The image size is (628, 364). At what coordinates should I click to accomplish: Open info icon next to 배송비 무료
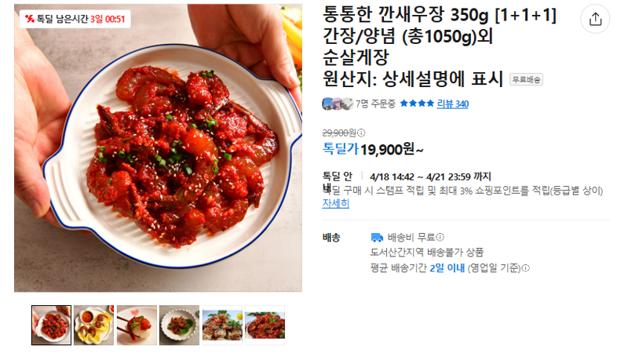[x=440, y=237]
